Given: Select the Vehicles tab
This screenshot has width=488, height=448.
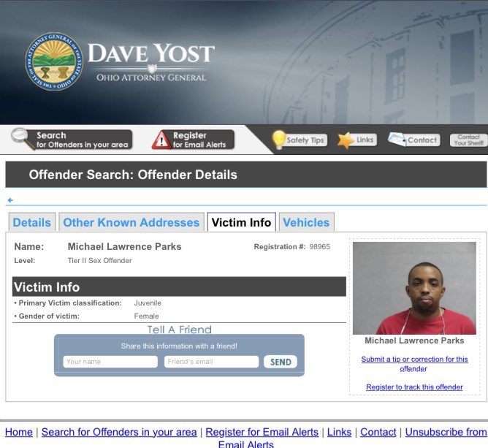Looking at the screenshot, I should coord(306,222).
